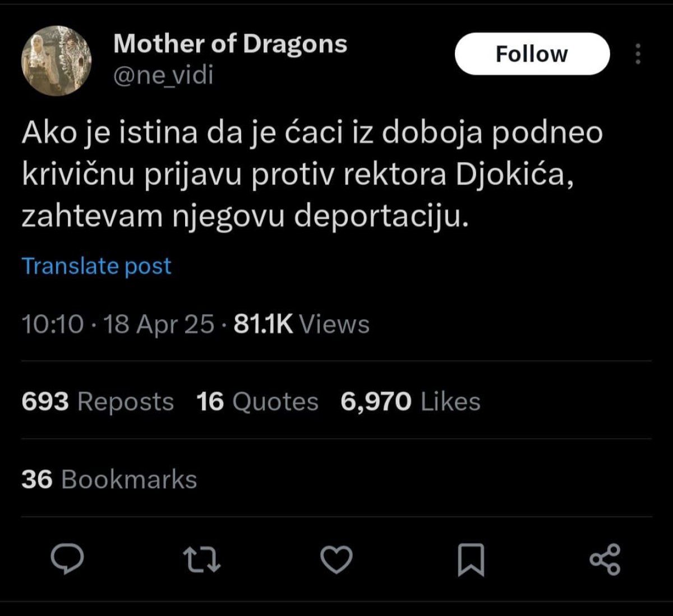Open the three-dot more options menu
673x616 pixels.
(x=637, y=54)
